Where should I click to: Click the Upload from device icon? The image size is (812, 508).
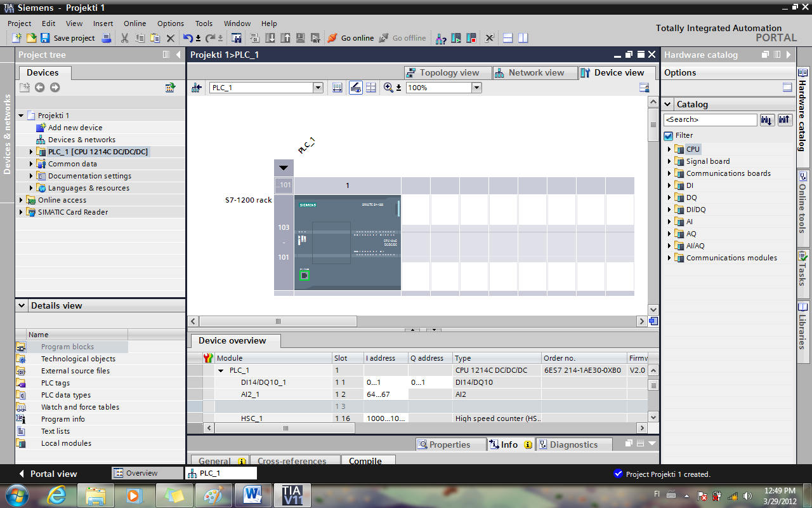285,38
